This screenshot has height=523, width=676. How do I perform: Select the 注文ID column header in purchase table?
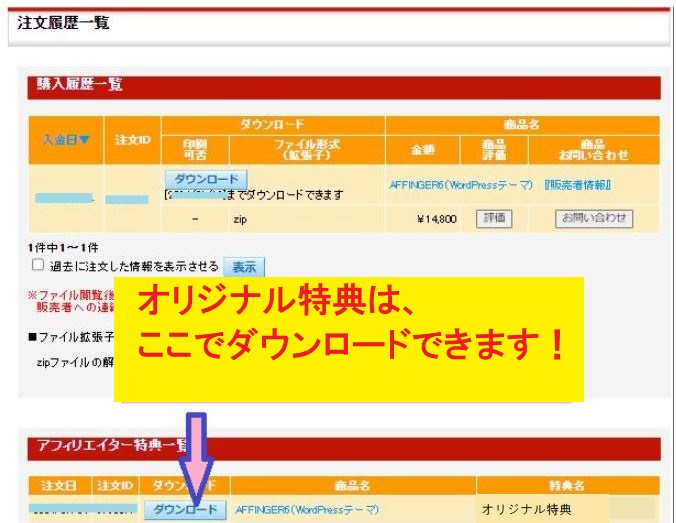point(132,140)
